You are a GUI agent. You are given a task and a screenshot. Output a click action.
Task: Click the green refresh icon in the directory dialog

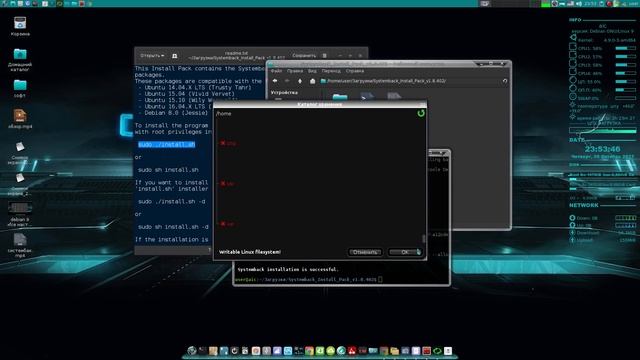pyautogui.click(x=421, y=113)
